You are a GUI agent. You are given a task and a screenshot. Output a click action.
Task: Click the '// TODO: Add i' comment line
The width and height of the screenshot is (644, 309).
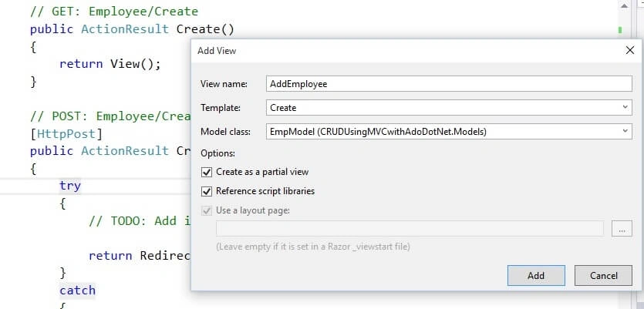coord(140,221)
